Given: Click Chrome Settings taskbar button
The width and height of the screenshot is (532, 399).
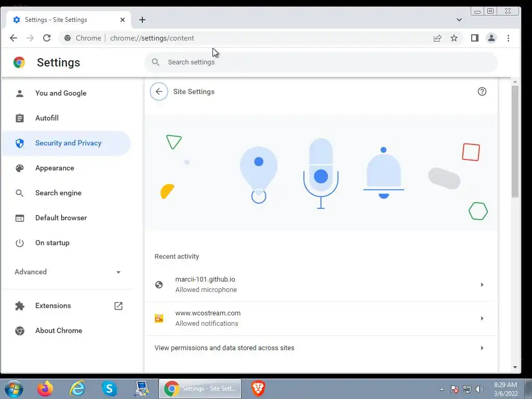Looking at the screenshot, I should [x=200, y=389].
